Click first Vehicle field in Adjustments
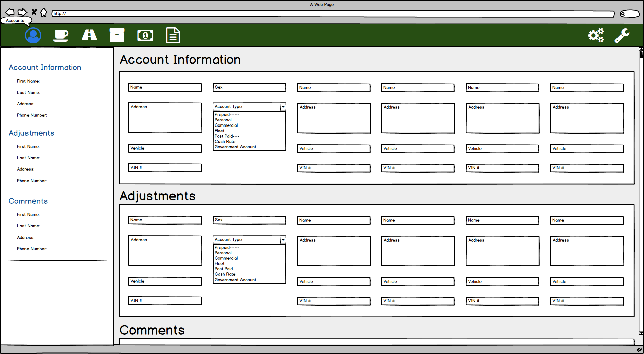Image resolution: width=644 pixels, height=354 pixels. pyautogui.click(x=165, y=281)
